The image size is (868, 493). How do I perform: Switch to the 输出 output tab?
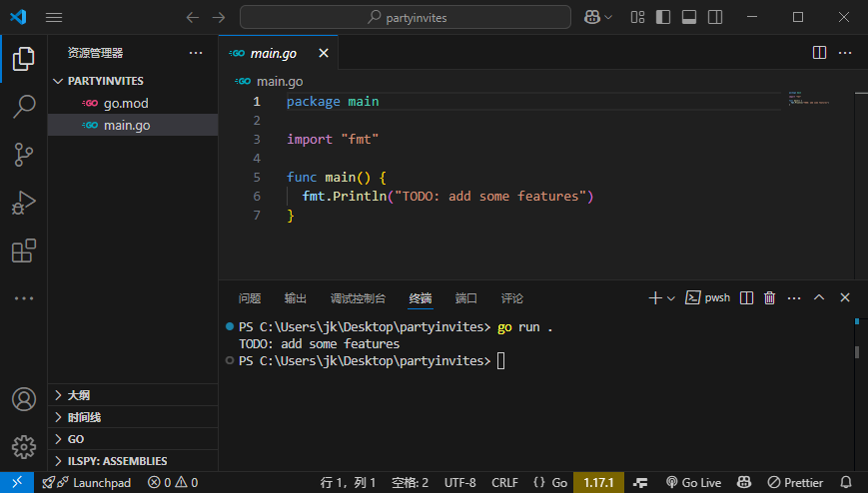[296, 298]
